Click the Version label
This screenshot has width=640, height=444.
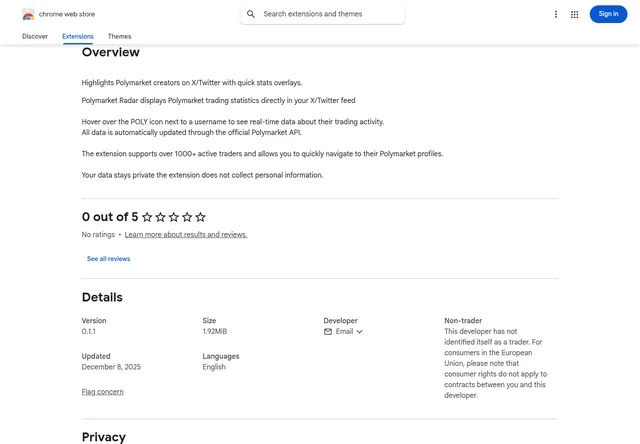[x=94, y=321]
